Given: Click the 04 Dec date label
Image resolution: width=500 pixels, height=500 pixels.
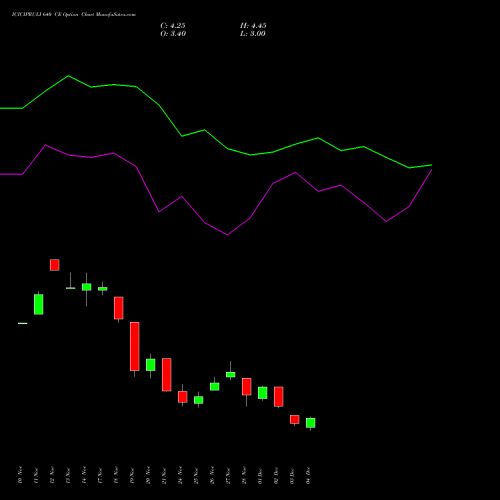Looking at the screenshot, I should pos(308,475).
